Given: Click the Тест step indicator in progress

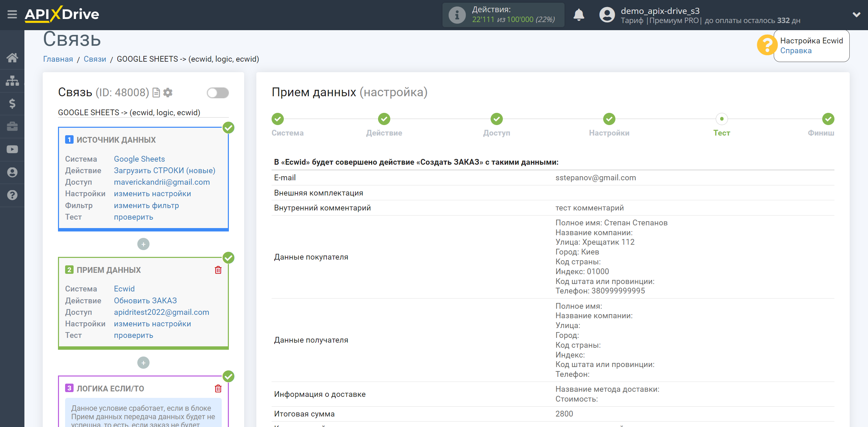Looking at the screenshot, I should point(721,119).
